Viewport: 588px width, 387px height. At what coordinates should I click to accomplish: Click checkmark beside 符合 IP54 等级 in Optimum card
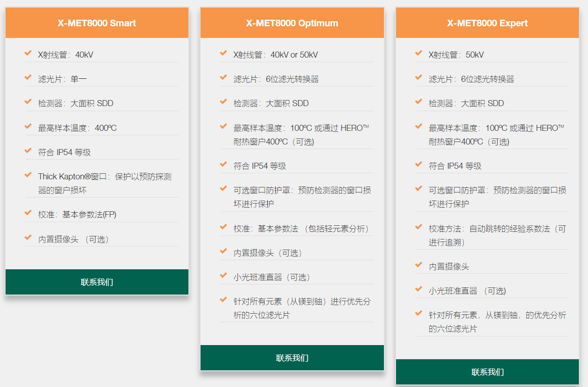coord(223,164)
